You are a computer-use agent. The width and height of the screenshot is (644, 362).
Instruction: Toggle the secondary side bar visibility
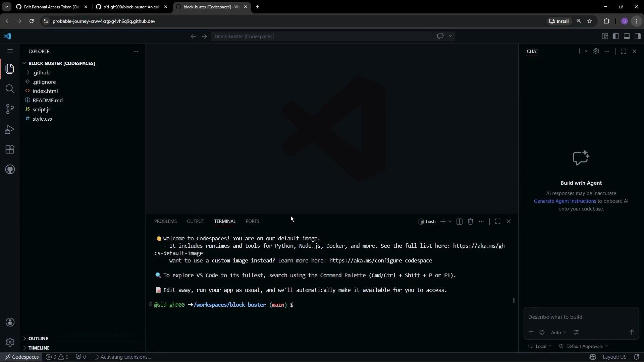coord(638,36)
